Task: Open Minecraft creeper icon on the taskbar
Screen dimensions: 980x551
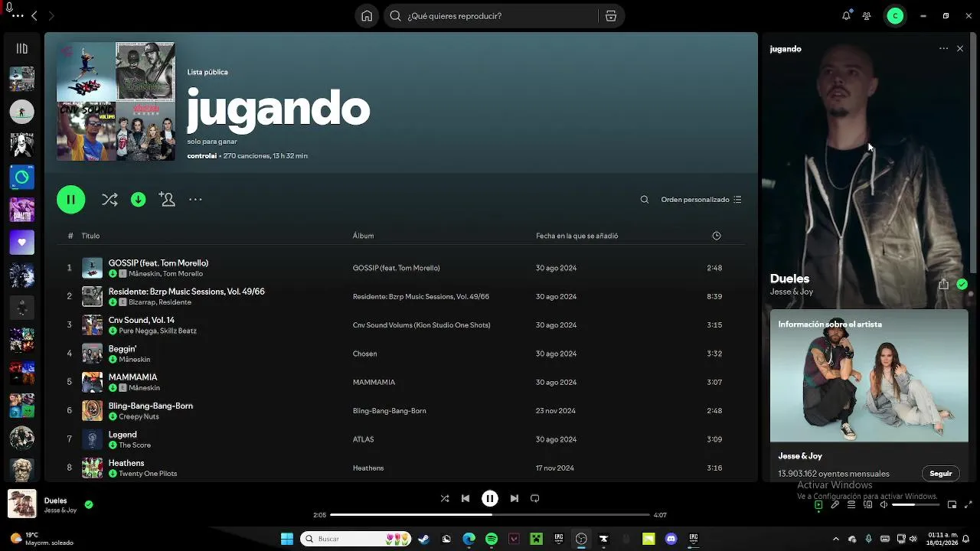Action: click(537, 539)
